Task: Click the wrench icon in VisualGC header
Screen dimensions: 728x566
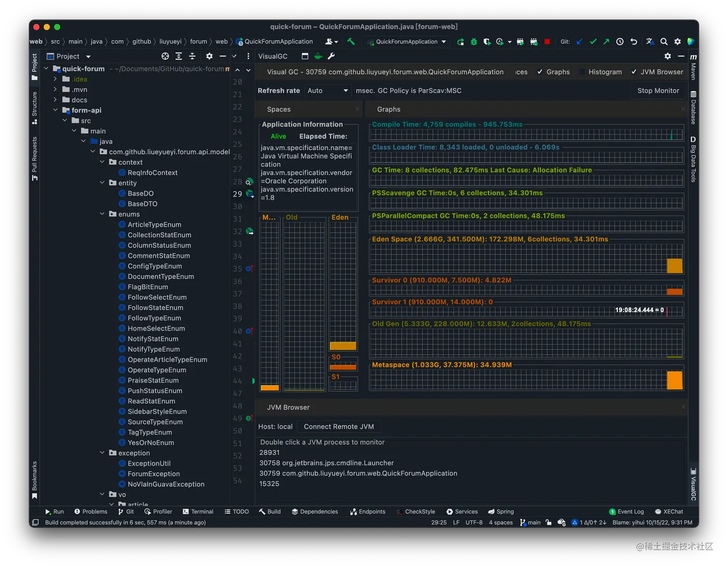Action: pos(331,56)
